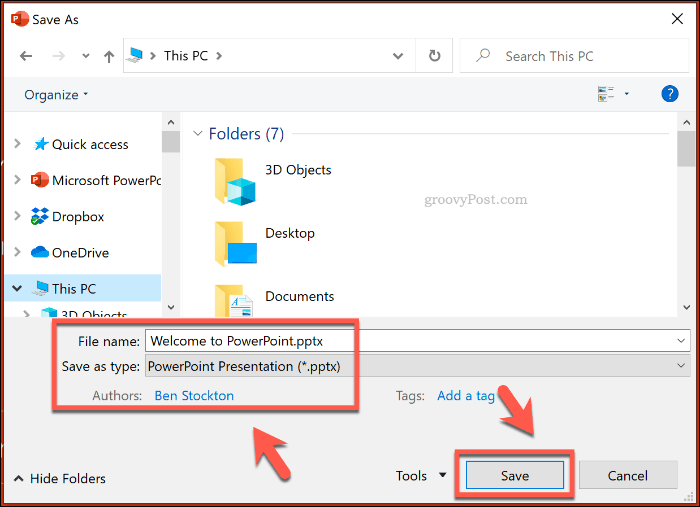The height and width of the screenshot is (507, 700).
Task: Select This PC breadcrumb in address bar
Action: coord(186,56)
